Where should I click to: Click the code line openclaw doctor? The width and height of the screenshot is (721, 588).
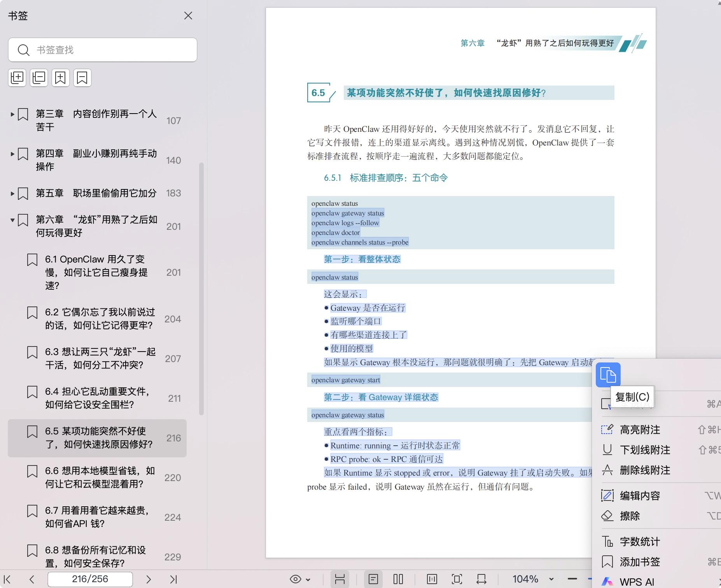pos(336,233)
